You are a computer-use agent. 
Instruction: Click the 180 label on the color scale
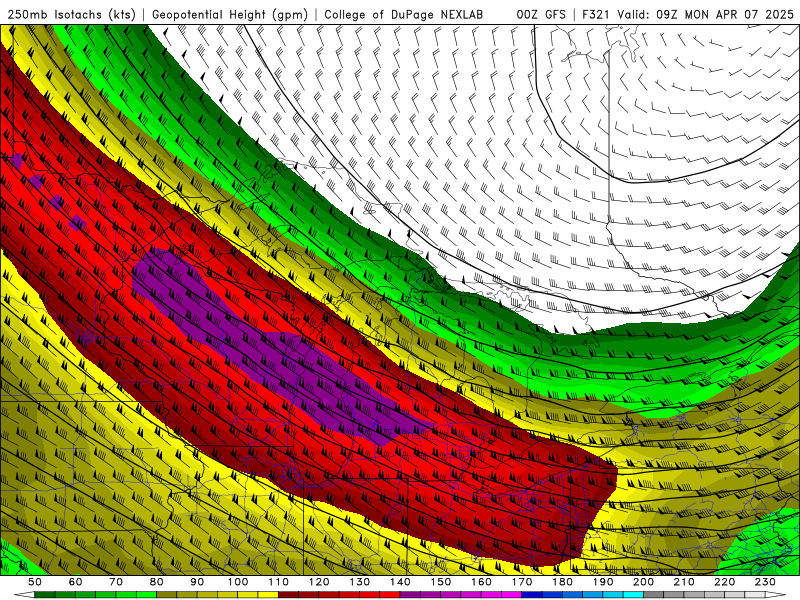tap(562, 582)
